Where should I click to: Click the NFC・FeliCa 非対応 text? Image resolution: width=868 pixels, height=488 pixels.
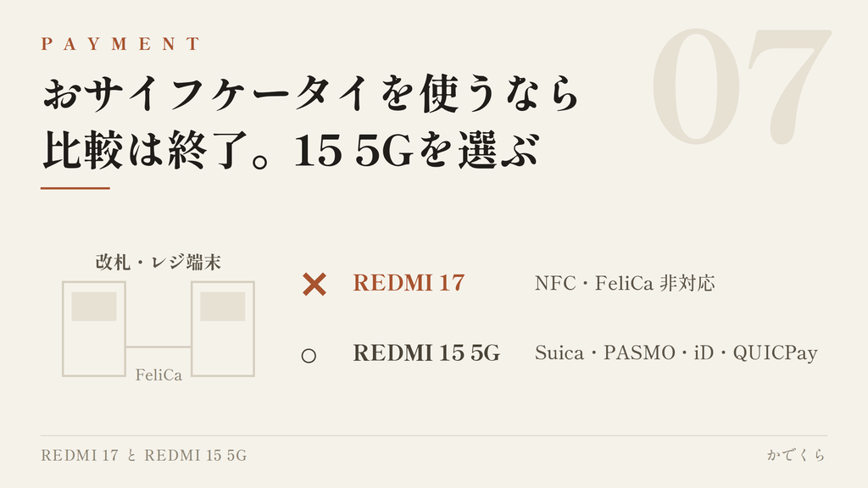tap(625, 283)
